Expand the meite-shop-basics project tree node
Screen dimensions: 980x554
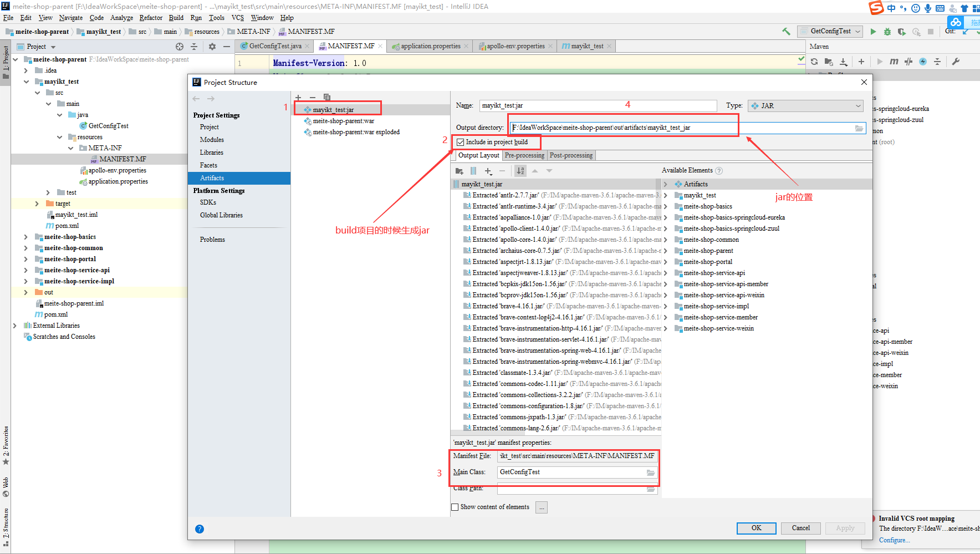coord(25,237)
